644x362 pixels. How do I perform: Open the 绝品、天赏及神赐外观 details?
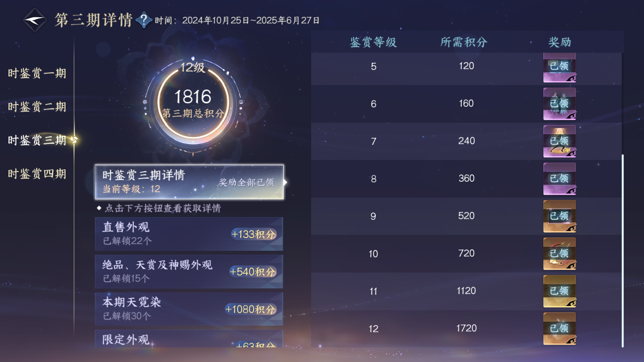click(189, 271)
